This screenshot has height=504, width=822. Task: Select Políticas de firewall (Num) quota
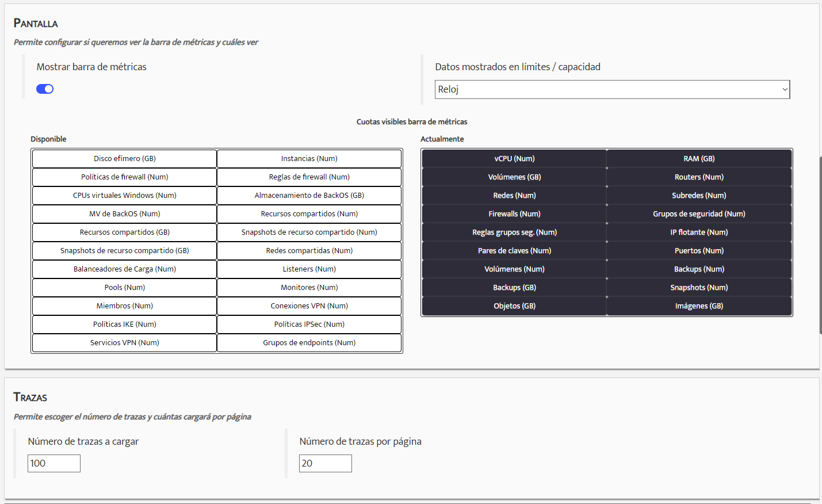[125, 177]
